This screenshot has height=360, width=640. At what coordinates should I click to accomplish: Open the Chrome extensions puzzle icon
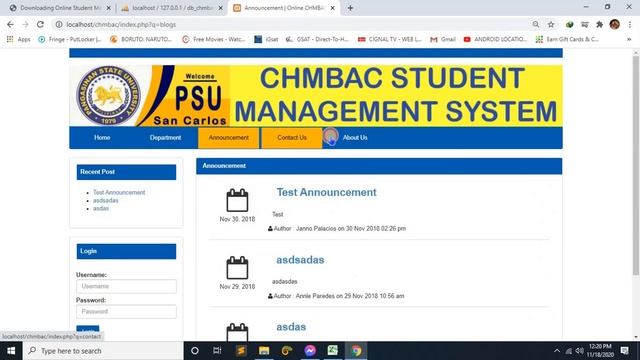[599, 24]
